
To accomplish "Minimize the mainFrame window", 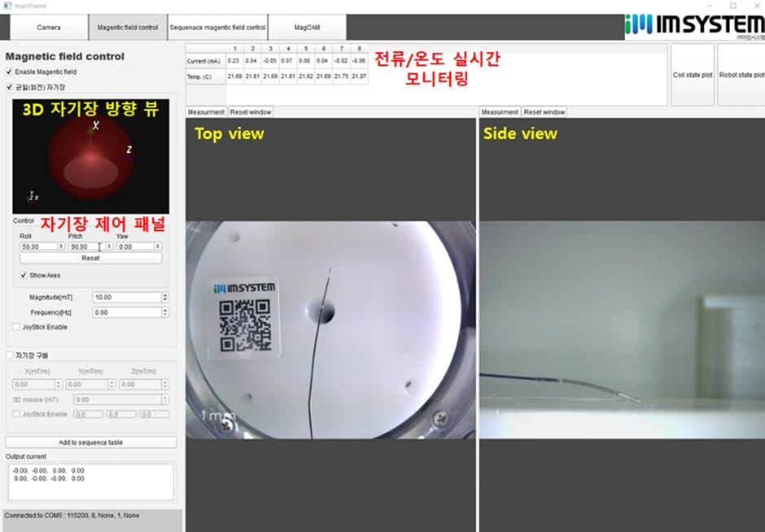I will (x=710, y=6).
